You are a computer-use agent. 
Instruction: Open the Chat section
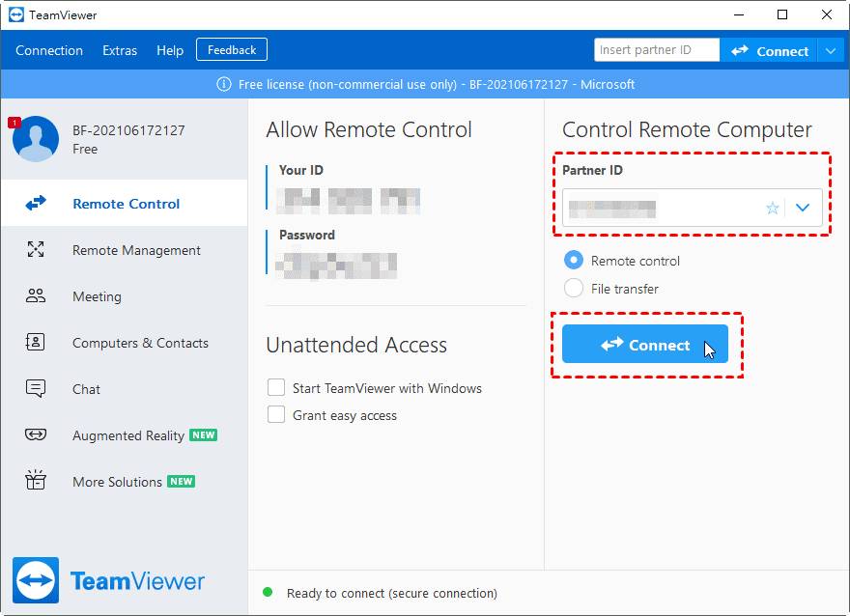[x=125, y=389]
